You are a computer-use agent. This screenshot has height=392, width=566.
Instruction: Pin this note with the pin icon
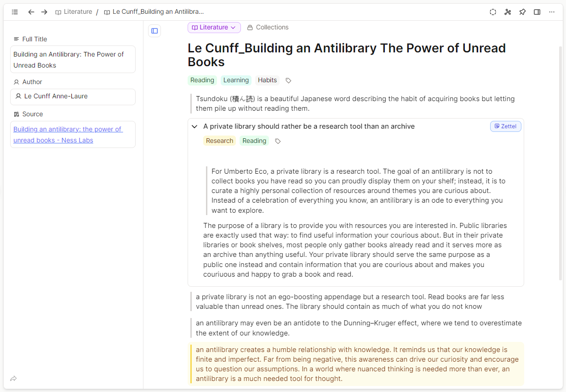pos(522,12)
